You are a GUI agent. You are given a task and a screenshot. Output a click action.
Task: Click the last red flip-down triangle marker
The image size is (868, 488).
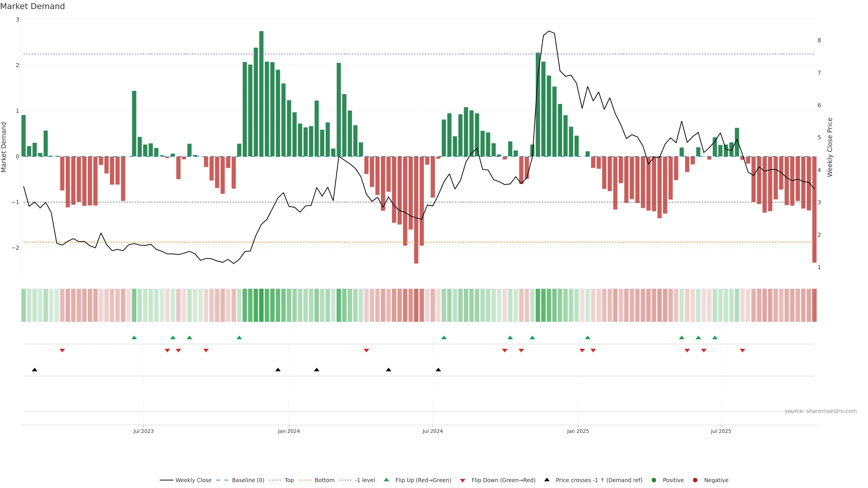(742, 351)
